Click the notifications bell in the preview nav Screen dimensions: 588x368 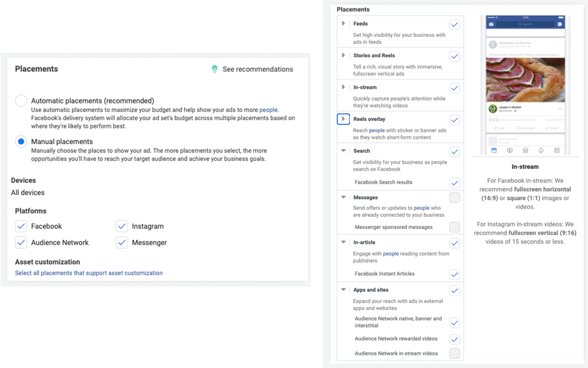click(x=541, y=150)
